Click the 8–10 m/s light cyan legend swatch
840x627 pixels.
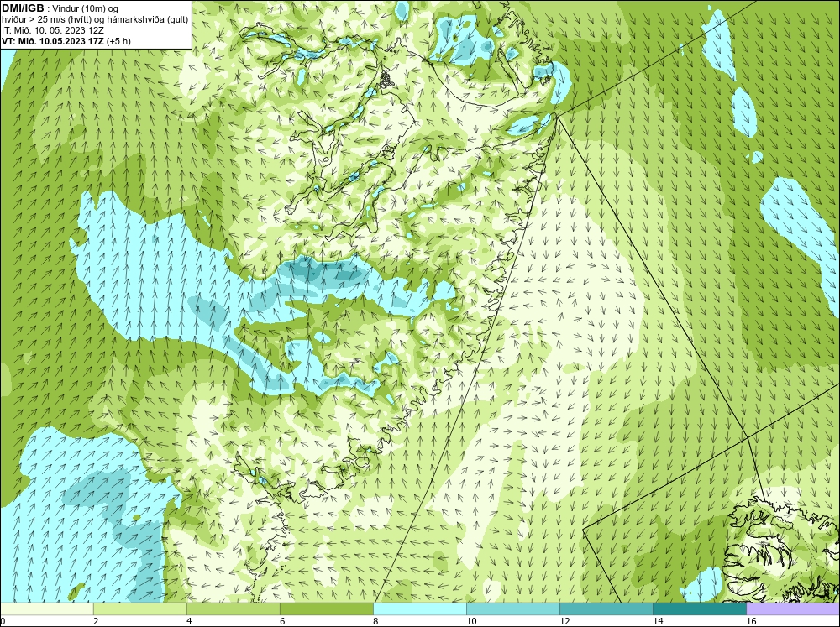coord(420,609)
